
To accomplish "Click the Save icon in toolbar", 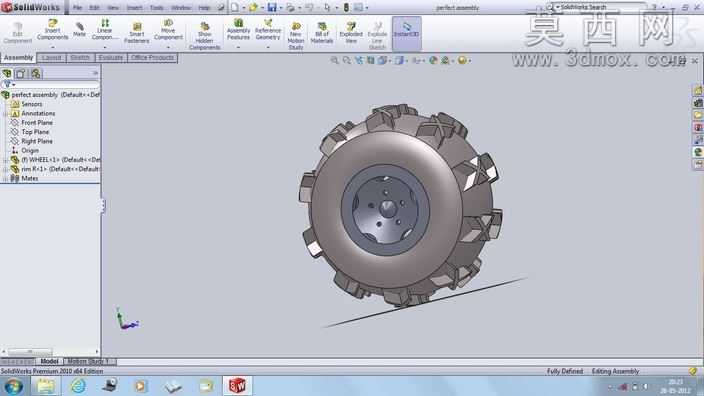I will [x=272, y=7].
